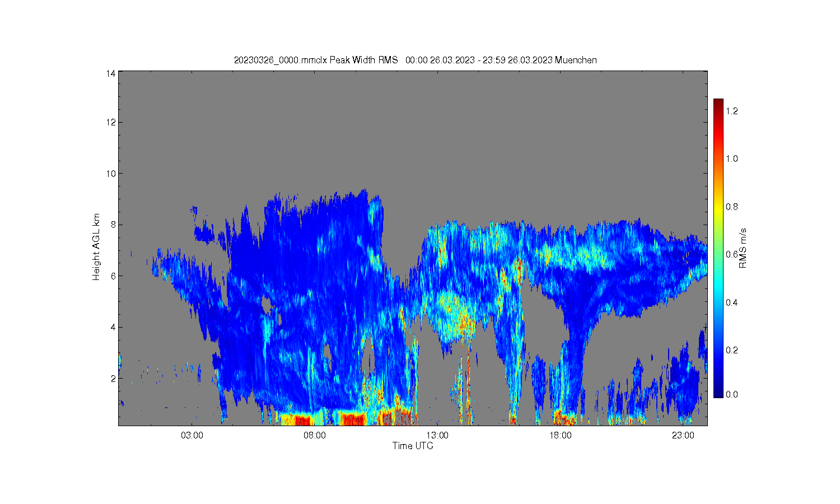Click the 'Muenchen' location label in the title
Screen dimensions: 840x504
576,60
